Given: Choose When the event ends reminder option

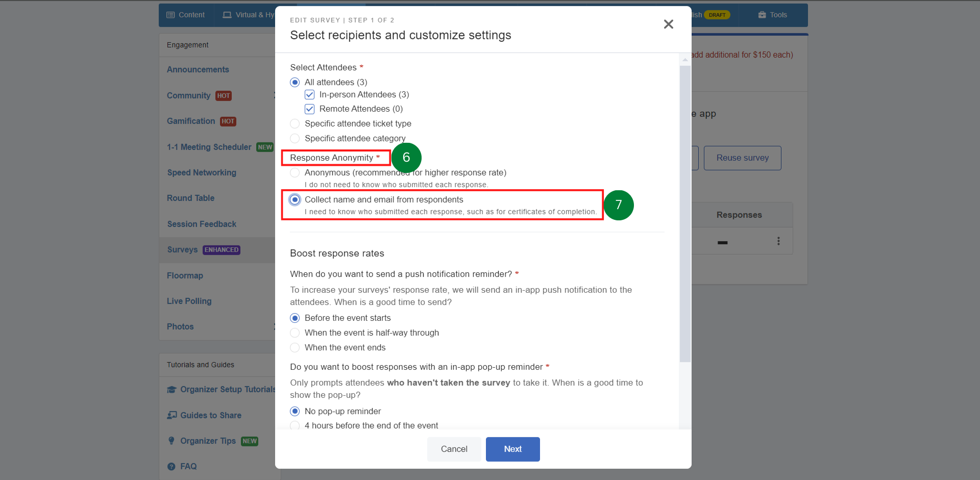Looking at the screenshot, I should [295, 347].
